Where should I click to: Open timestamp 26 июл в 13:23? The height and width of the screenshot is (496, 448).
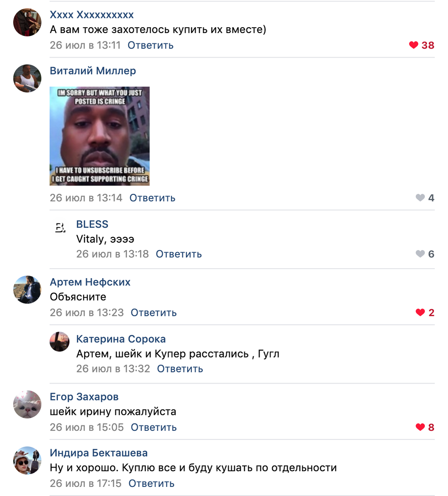[87, 312]
